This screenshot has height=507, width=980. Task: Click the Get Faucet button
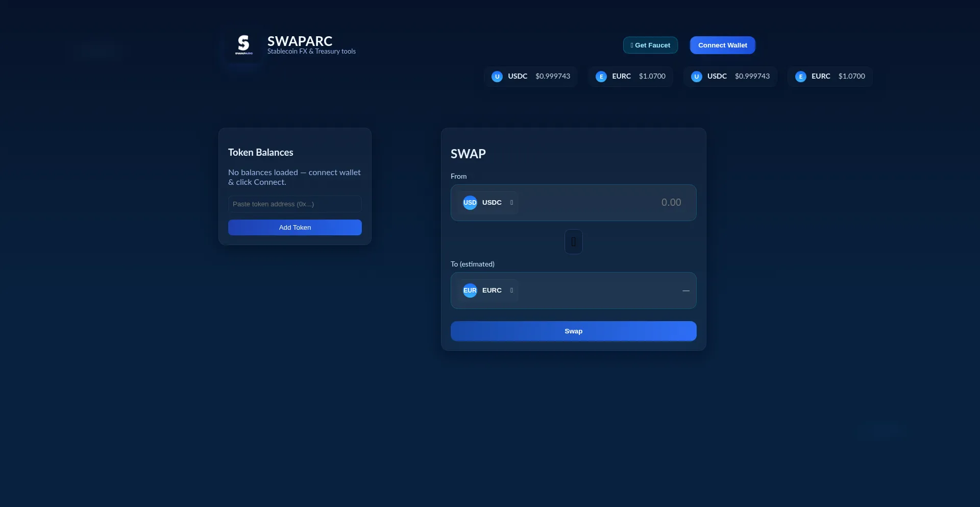click(x=650, y=45)
